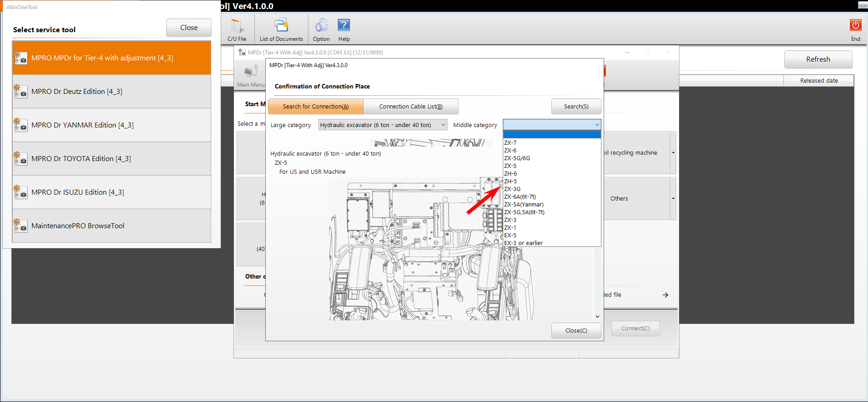Select MPRO Dr YANMAR Edition tool

tap(112, 125)
